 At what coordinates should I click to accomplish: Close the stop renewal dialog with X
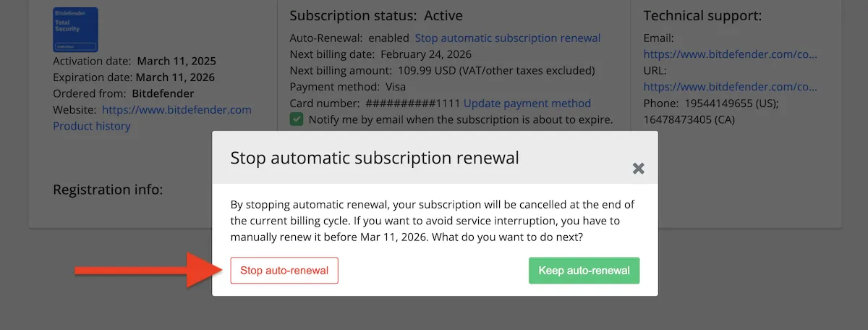click(x=638, y=169)
